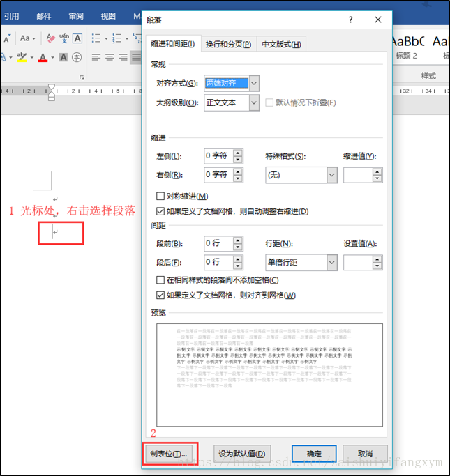Viewport: 450px width, 476px height.
Task: Click the 设为默认值 button
Action: point(242,454)
